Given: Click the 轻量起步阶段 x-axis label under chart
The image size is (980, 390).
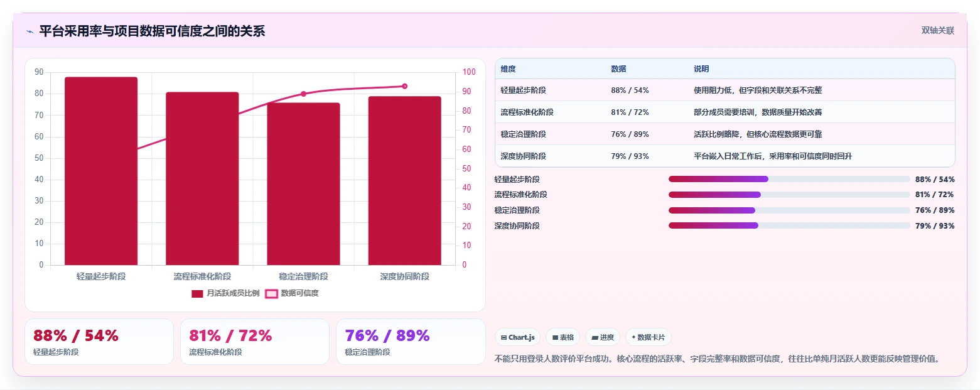Looking at the screenshot, I should pyautogui.click(x=101, y=276).
